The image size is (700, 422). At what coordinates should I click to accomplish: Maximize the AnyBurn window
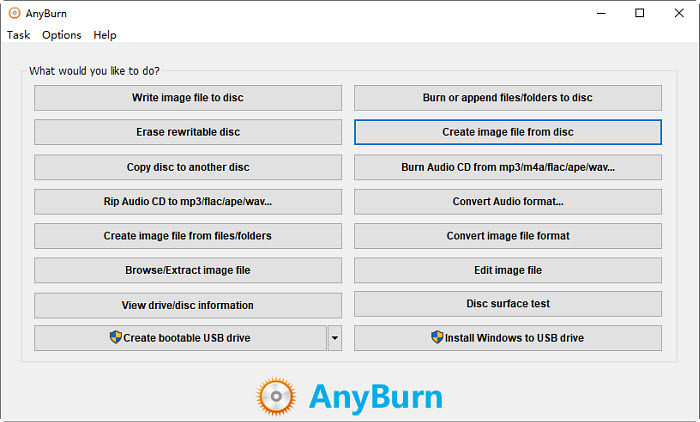(x=640, y=13)
